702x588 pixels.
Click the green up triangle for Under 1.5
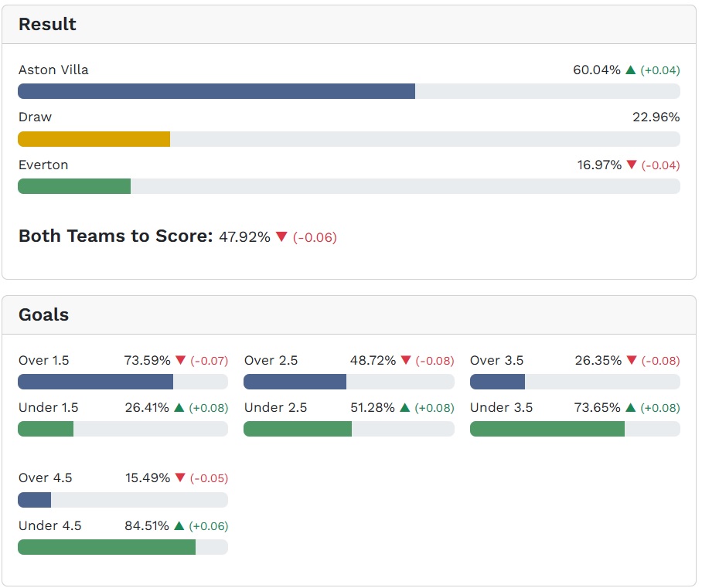(179, 407)
